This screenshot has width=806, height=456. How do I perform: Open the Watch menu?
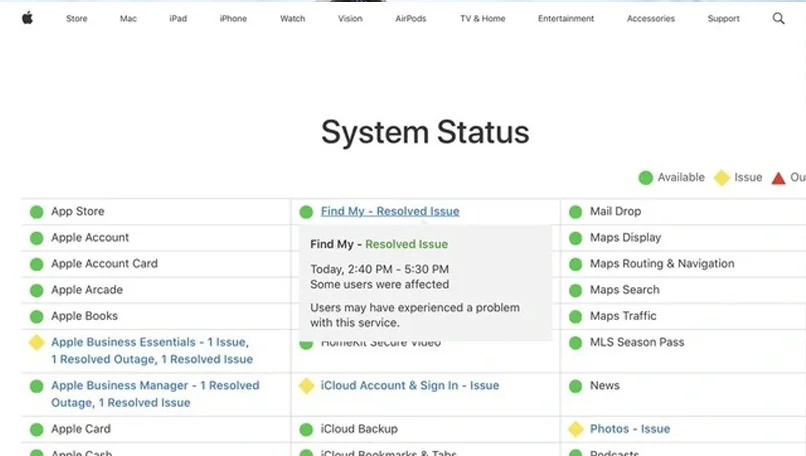292,19
